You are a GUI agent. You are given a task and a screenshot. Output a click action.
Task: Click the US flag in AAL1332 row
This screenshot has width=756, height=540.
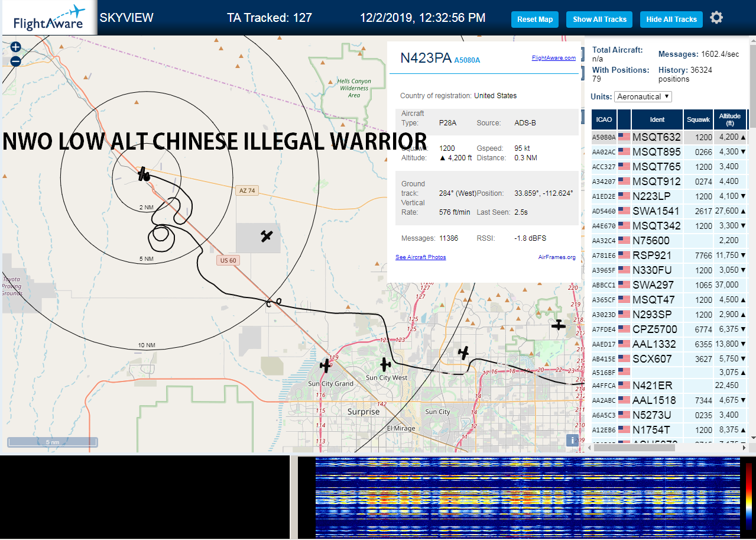click(624, 344)
